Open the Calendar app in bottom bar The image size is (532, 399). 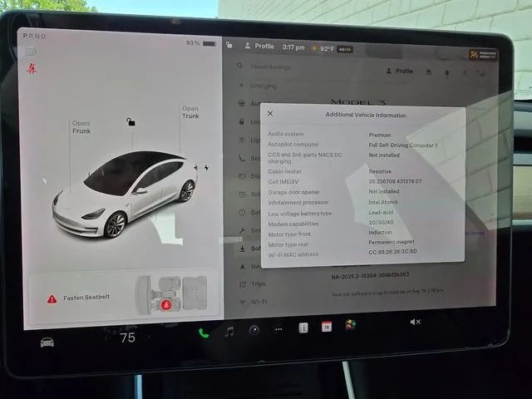(x=327, y=327)
